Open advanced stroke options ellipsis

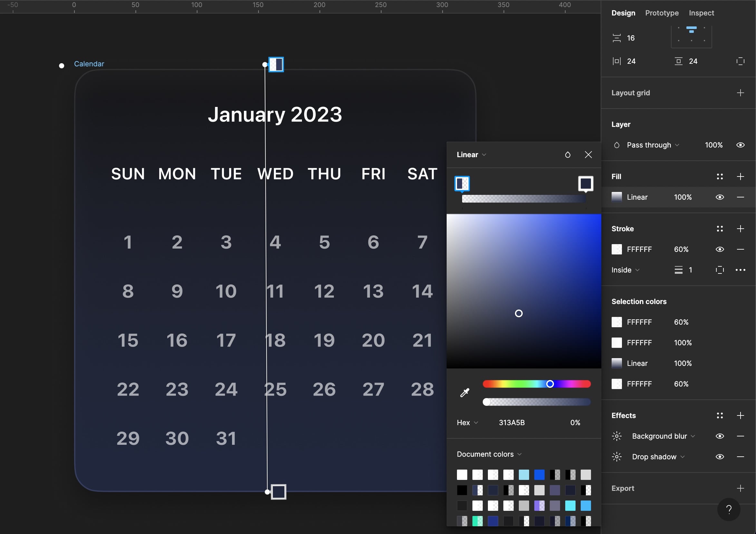pos(740,270)
